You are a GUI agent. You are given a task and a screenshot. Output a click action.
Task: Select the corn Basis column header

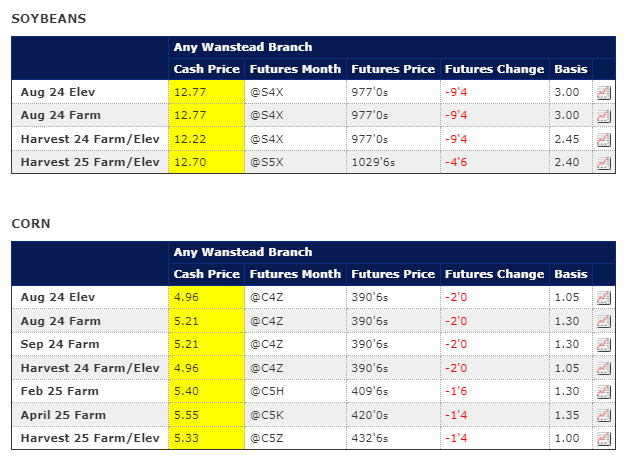(570, 274)
